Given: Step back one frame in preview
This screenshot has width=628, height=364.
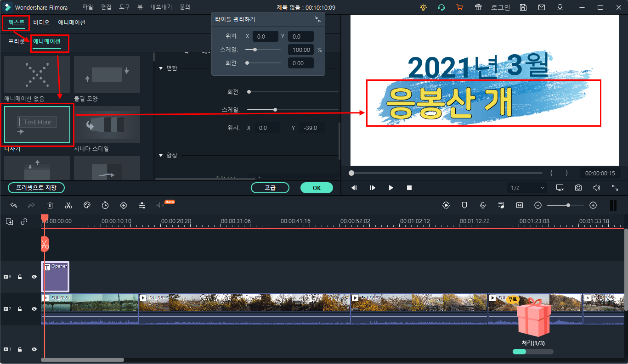Looking at the screenshot, I should (354, 188).
